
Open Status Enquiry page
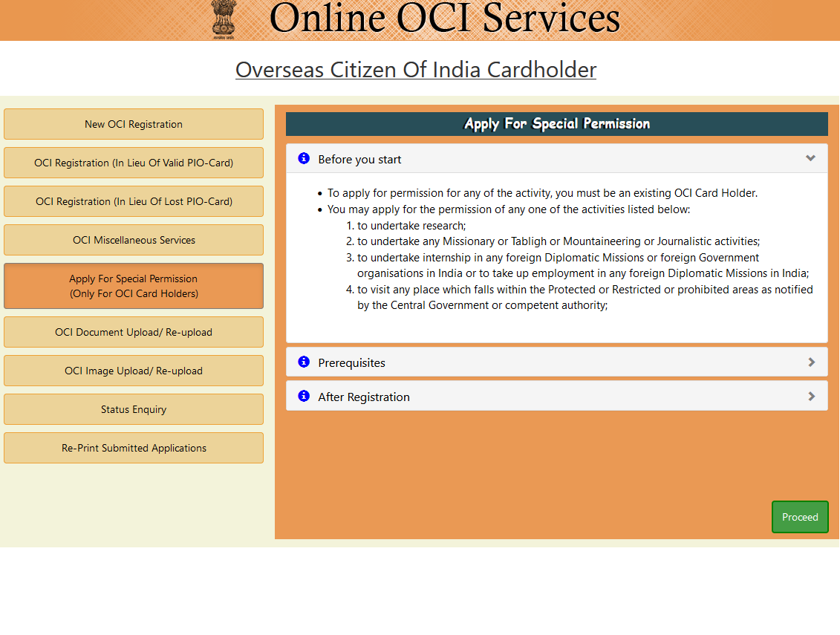(134, 409)
